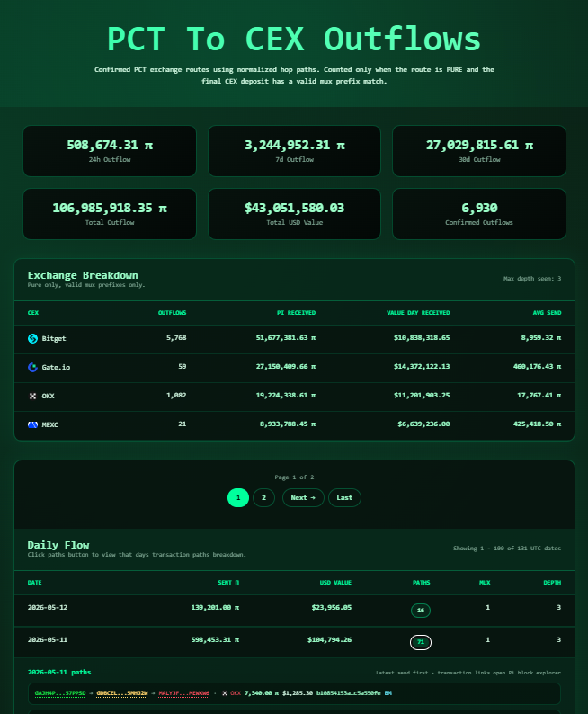
Task: Click the Confirmed Outflows stat card
Action: click(479, 213)
